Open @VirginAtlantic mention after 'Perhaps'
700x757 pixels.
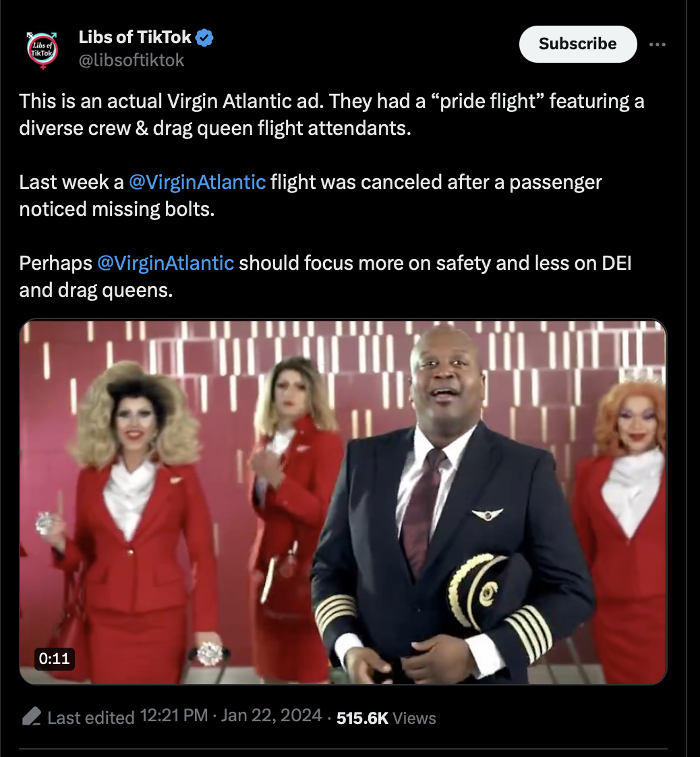click(x=165, y=264)
